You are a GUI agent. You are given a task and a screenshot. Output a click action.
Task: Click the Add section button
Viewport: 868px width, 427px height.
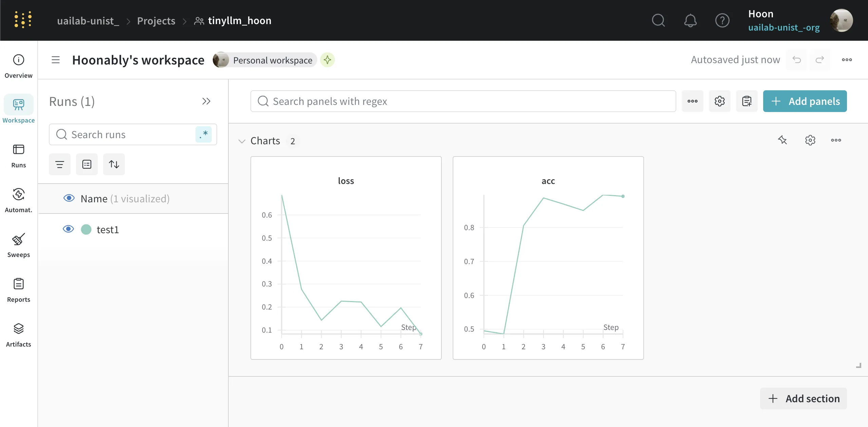[x=803, y=398]
